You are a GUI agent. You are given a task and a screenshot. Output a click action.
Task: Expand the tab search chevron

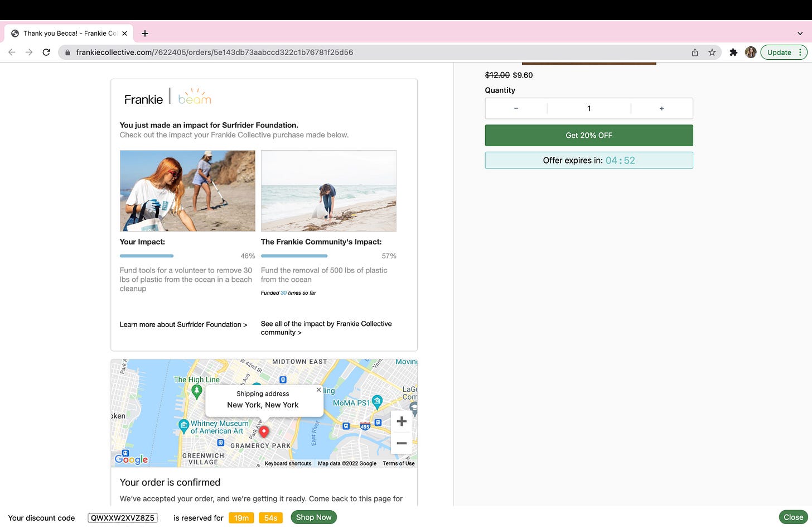pos(800,33)
